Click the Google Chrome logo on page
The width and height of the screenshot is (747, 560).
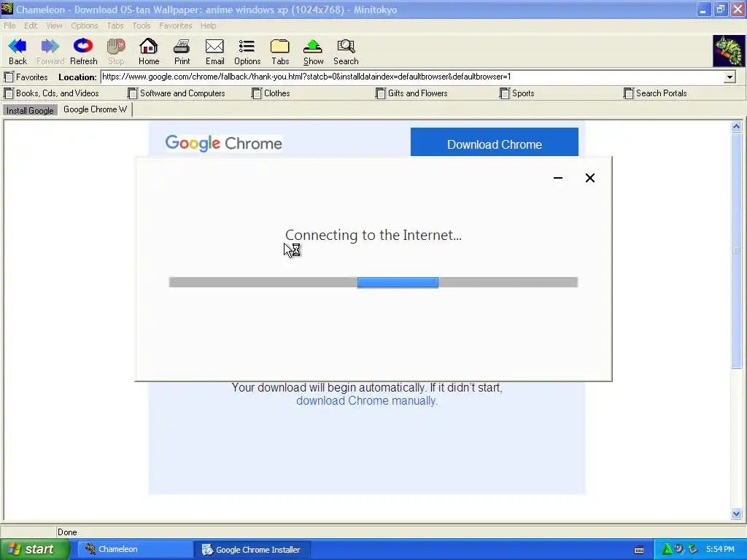(x=223, y=143)
